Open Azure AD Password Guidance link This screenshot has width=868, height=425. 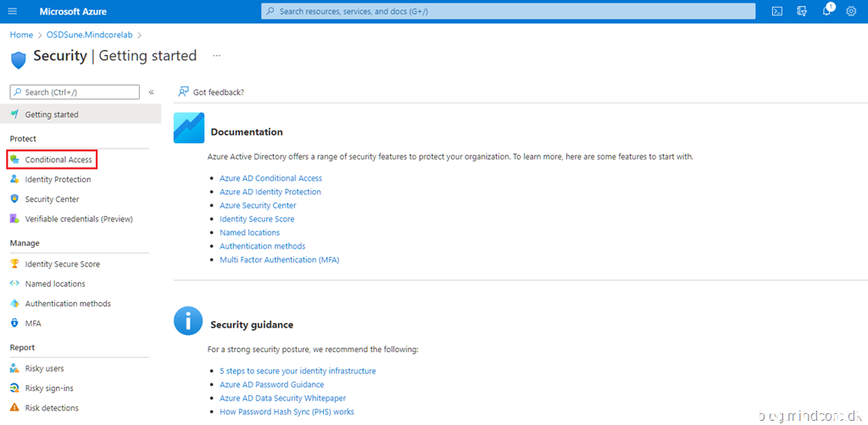tap(271, 384)
